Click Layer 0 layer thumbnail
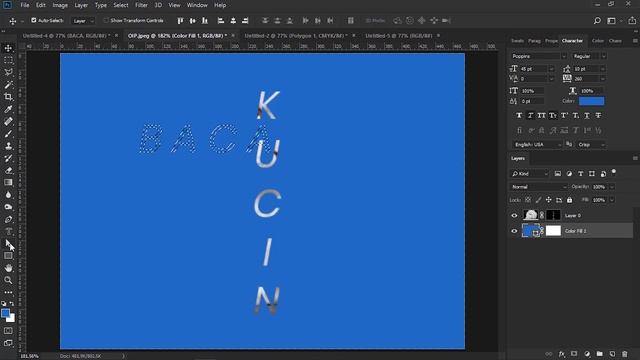This screenshot has width=640, height=360. [x=530, y=215]
